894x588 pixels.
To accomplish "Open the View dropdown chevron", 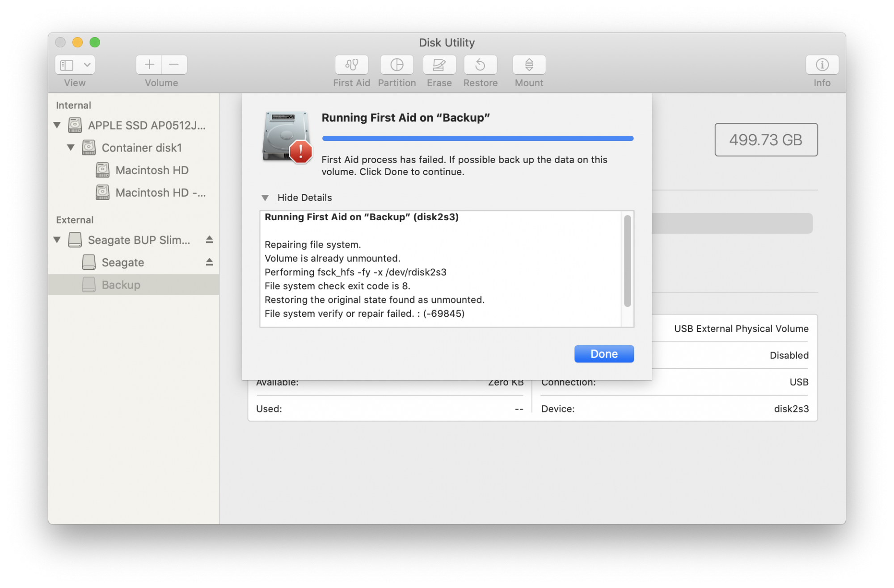I will (87, 65).
